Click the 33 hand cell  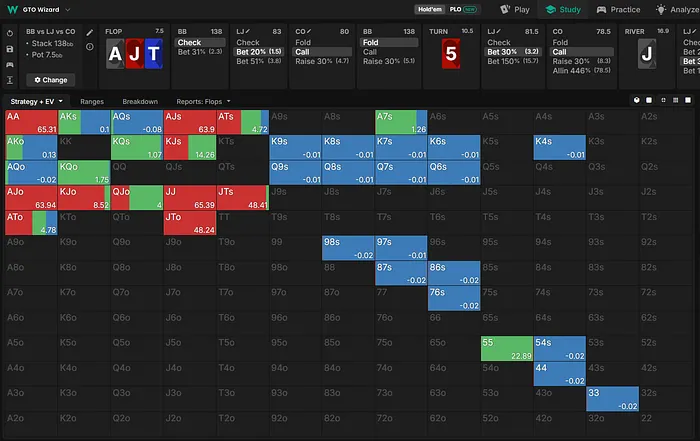click(612, 399)
